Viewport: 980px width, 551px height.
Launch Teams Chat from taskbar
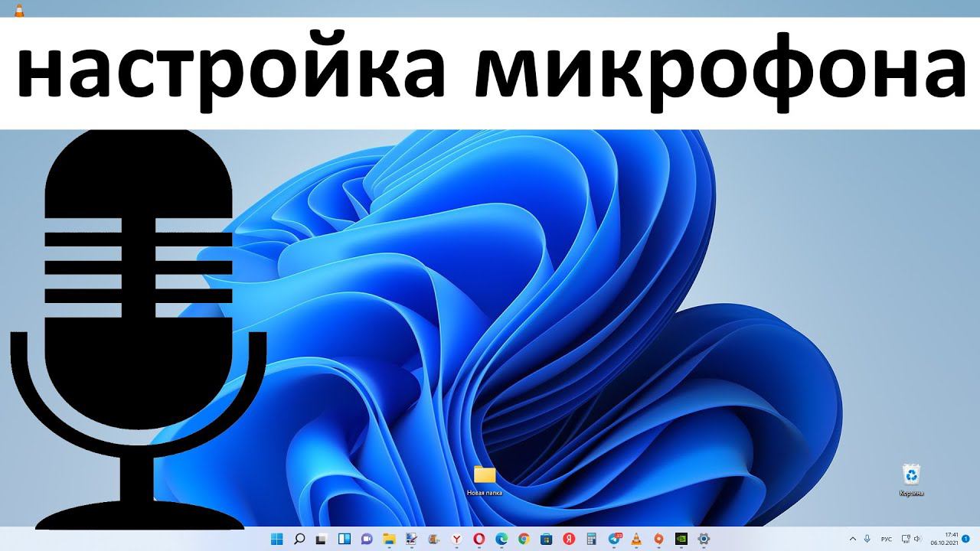(367, 539)
